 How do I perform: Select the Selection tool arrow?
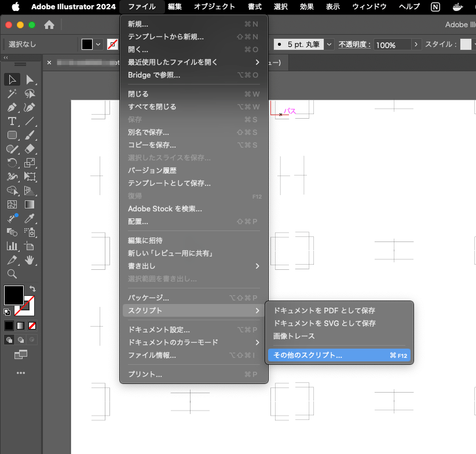click(12, 79)
